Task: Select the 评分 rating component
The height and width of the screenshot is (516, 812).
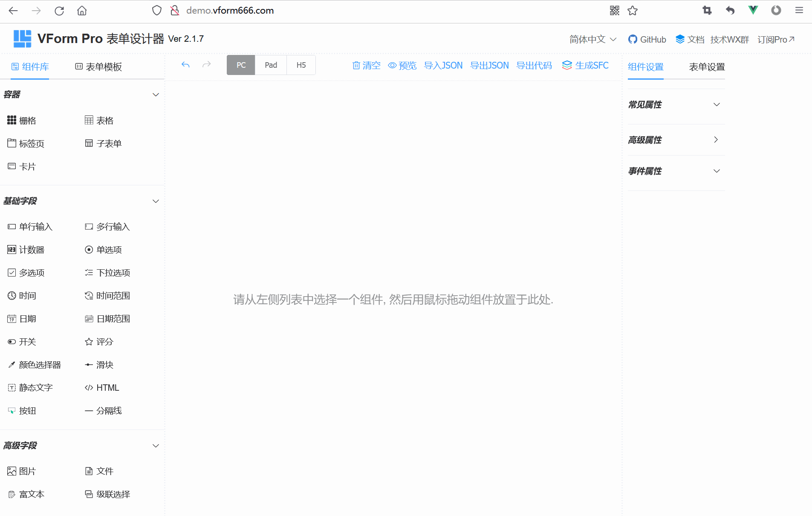Action: tap(104, 341)
